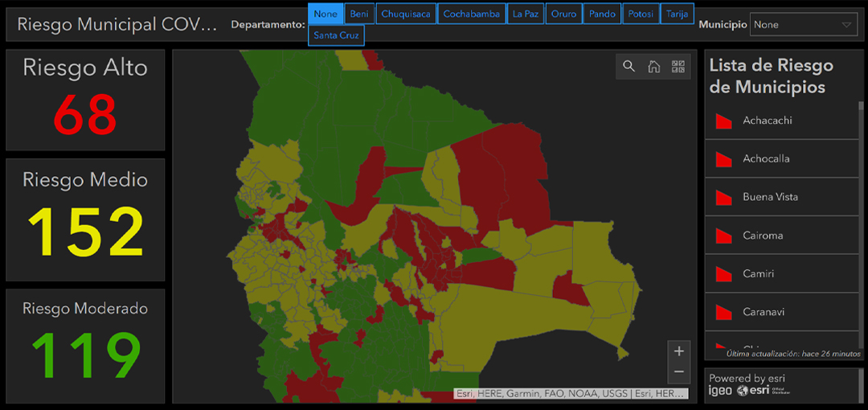Filter by Santa Cruz department
868x410 pixels.
[337, 35]
